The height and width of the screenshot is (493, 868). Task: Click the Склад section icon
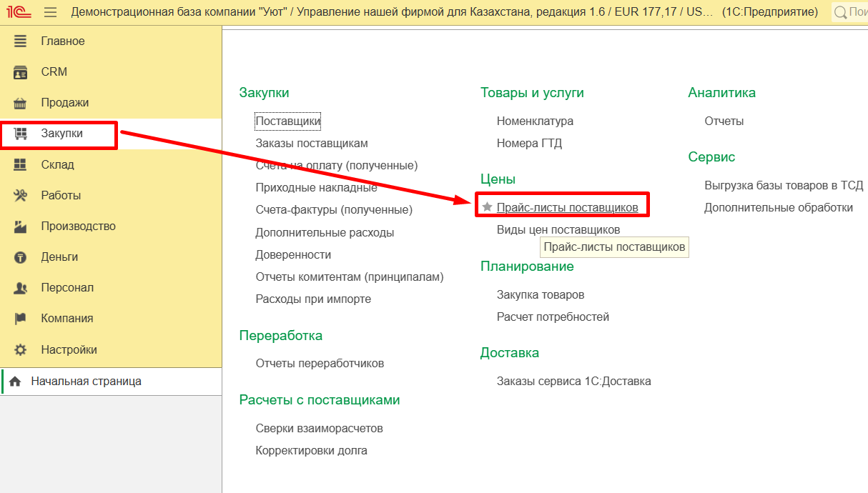[20, 165]
